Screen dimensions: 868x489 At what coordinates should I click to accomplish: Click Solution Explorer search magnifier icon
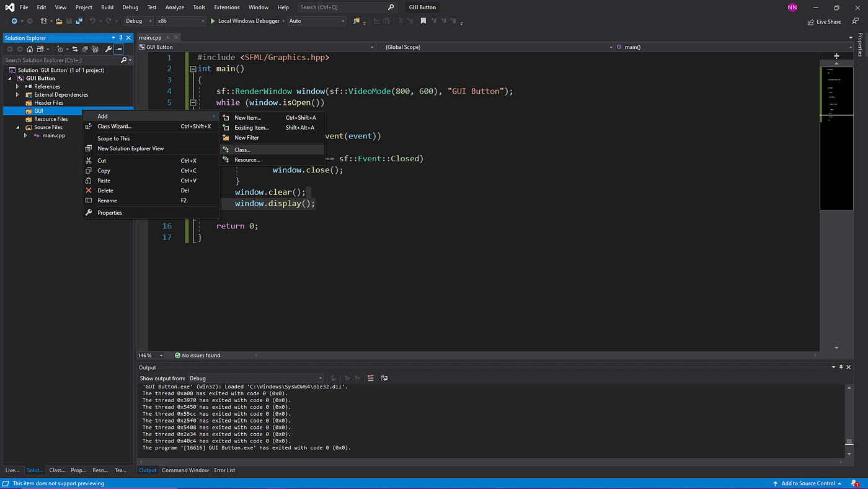click(x=123, y=60)
